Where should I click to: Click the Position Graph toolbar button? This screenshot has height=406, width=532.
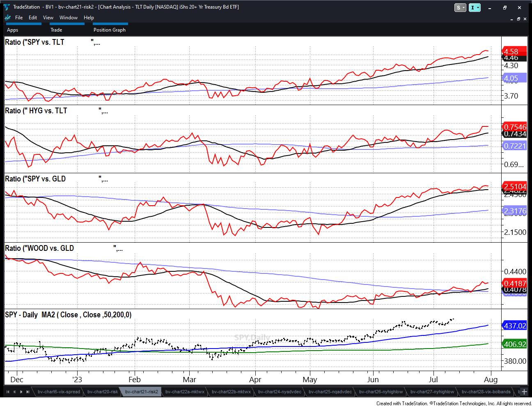pyautogui.click(x=110, y=30)
